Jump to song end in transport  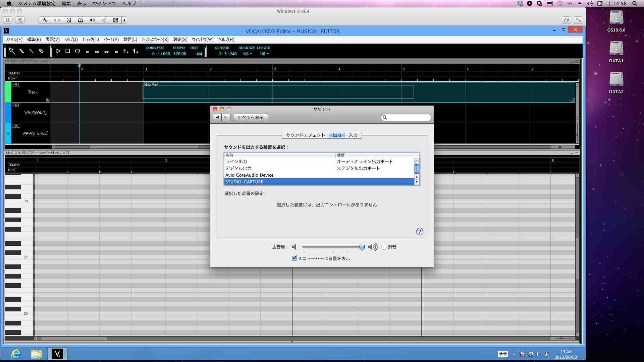pos(116,52)
